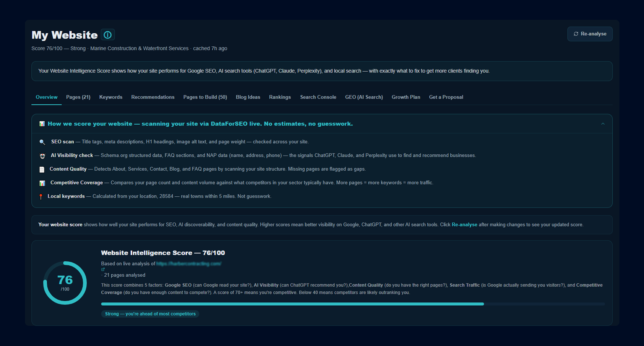View the GEO (AI Search) tab
This screenshot has width=644, height=346.
(x=364, y=97)
